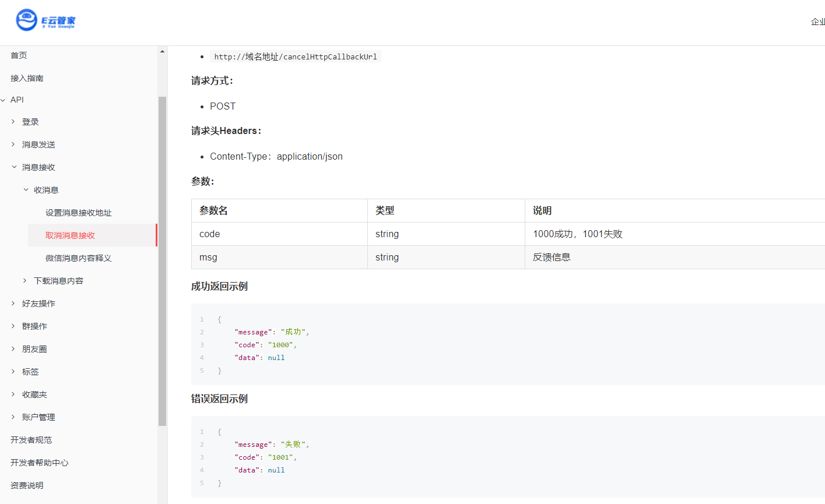Click the code parameter cell
This screenshot has height=504, width=825.
tap(279, 234)
